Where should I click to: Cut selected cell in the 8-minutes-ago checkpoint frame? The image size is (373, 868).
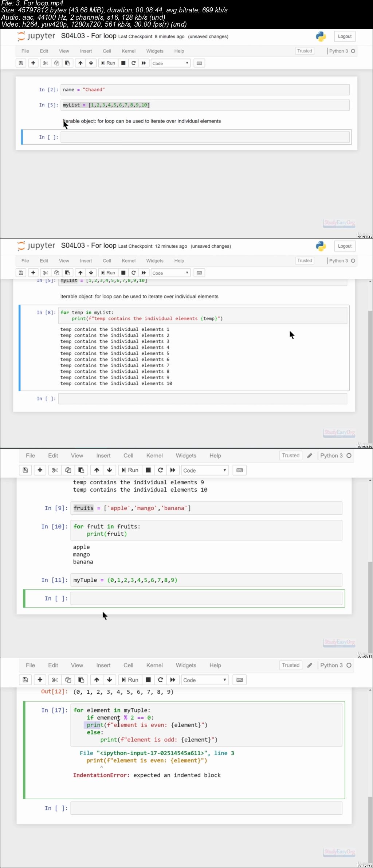(x=46, y=63)
